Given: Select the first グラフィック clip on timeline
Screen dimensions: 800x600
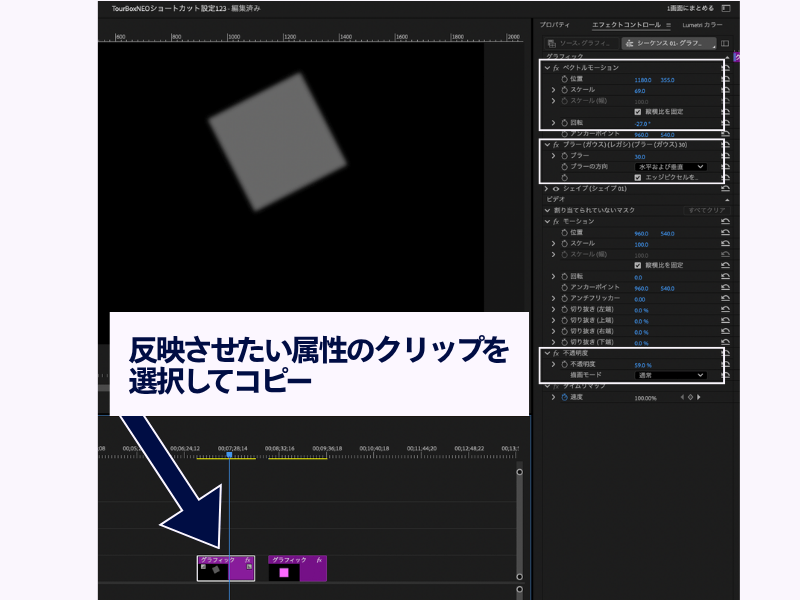Looking at the screenshot, I should point(226,569).
